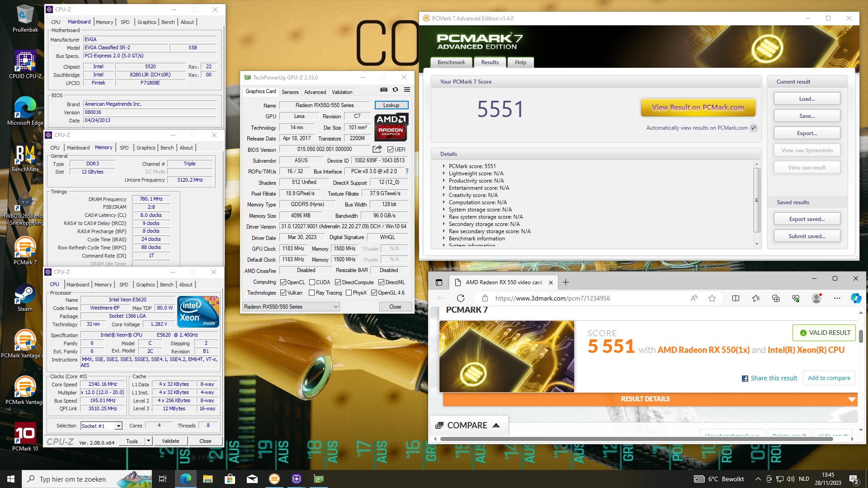Screen dimensions: 868x488
Task: Open CPUID CPU-Z desktop shortcut
Action: pyautogui.click(x=25, y=65)
